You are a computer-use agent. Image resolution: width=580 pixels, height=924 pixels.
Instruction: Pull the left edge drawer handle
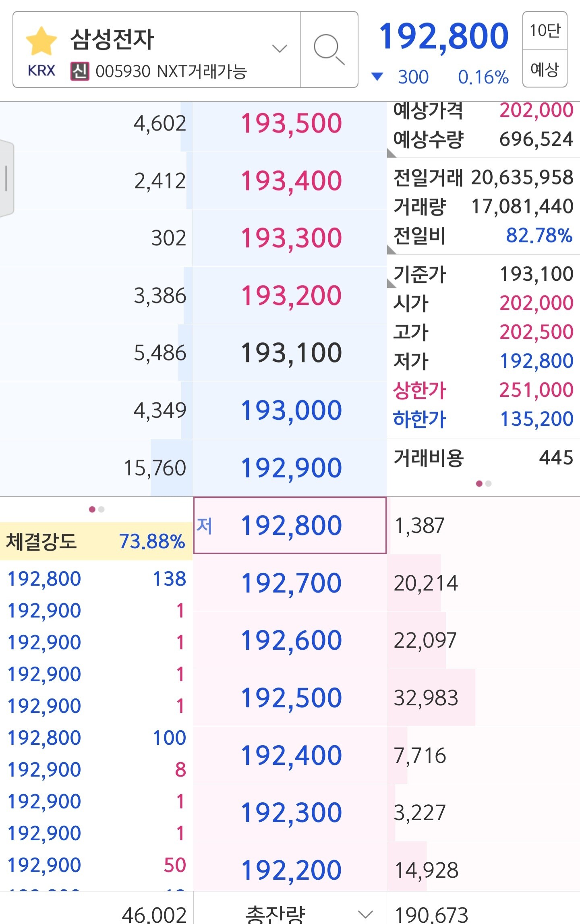click(x=7, y=178)
